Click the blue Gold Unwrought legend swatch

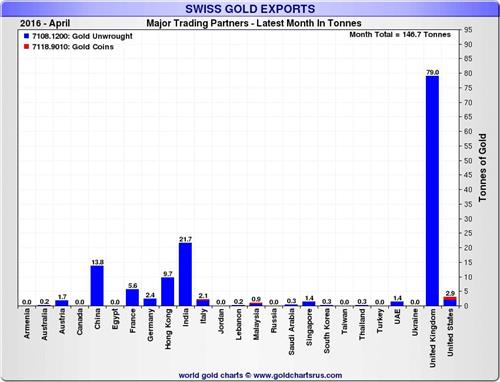27,36
